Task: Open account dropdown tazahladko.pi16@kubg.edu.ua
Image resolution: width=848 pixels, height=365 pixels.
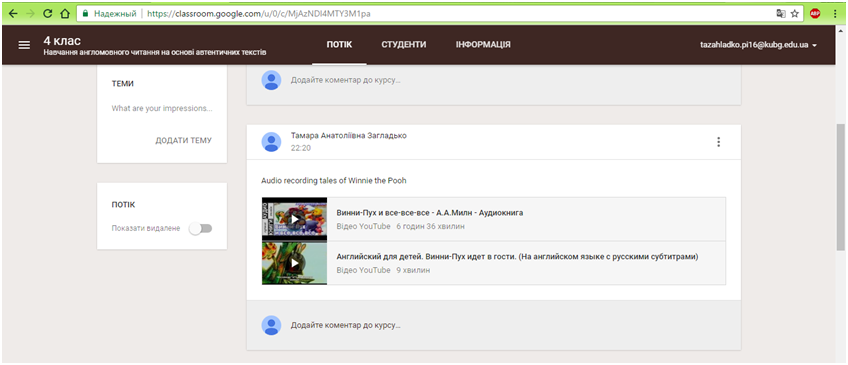Action: coord(758,45)
